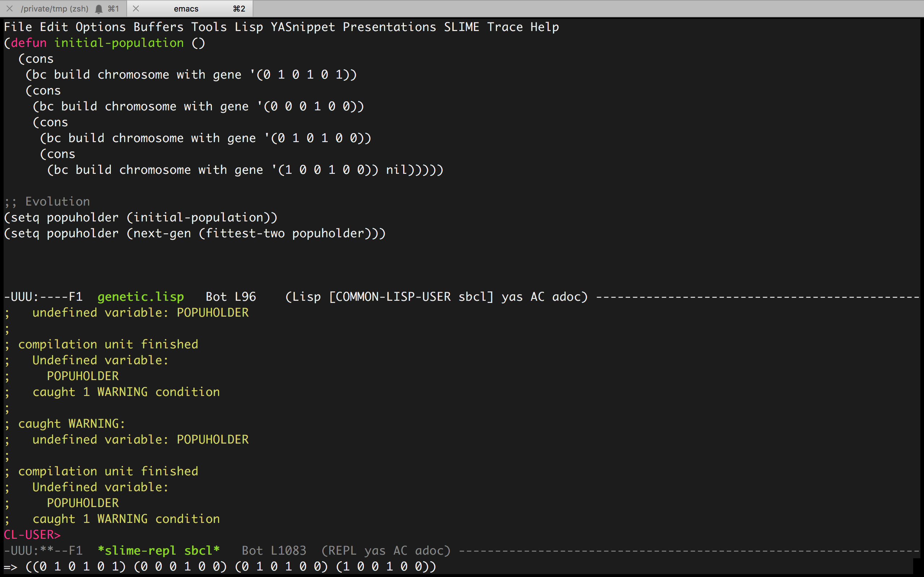This screenshot has width=924, height=577.
Task: Open the File menu
Action: [18, 27]
